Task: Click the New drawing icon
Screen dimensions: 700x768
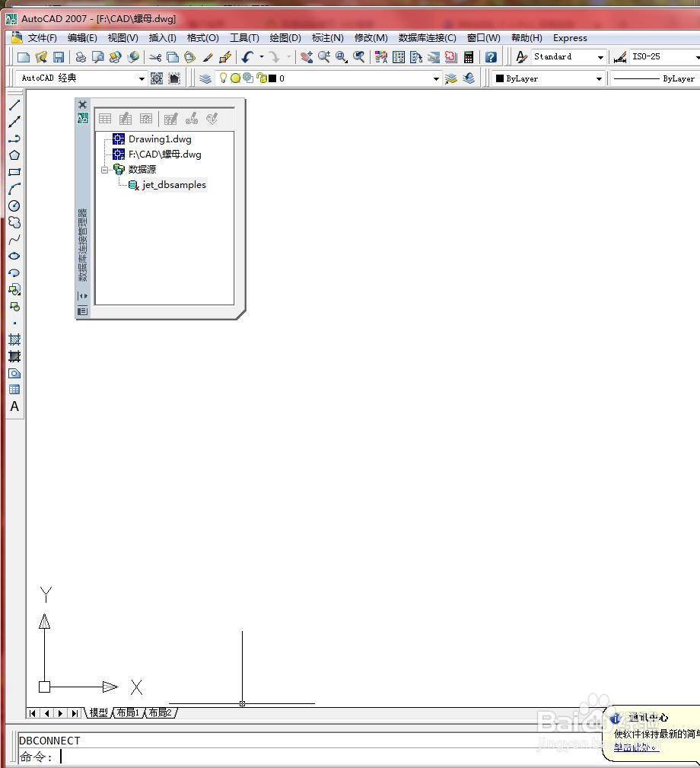Action: tap(23, 57)
